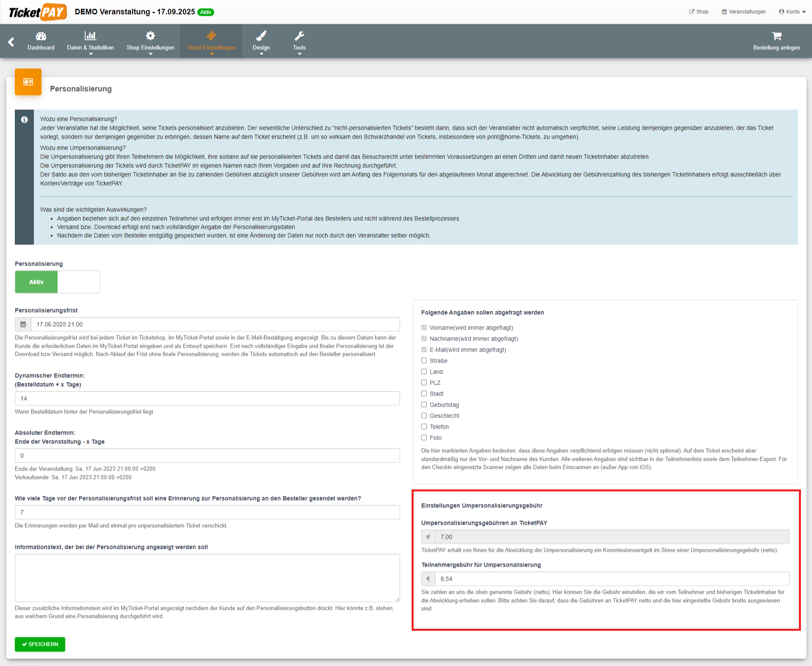
Task: Edit the Absoluter Endtermin field with 0
Action: pyautogui.click(x=207, y=456)
